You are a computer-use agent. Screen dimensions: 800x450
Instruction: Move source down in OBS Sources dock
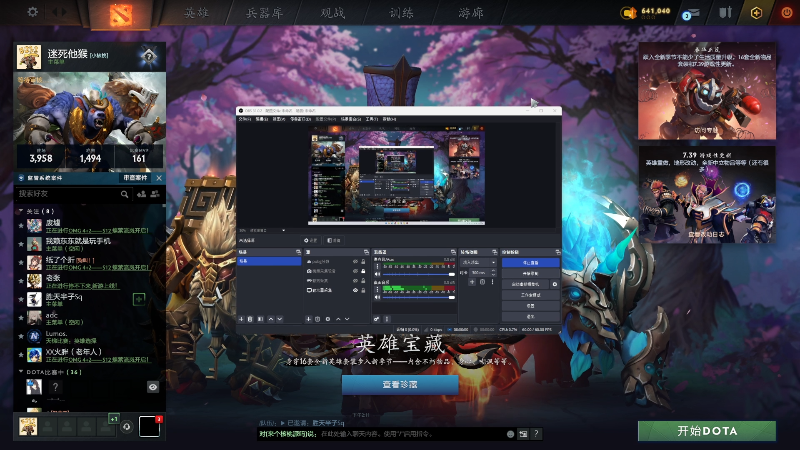(347, 319)
